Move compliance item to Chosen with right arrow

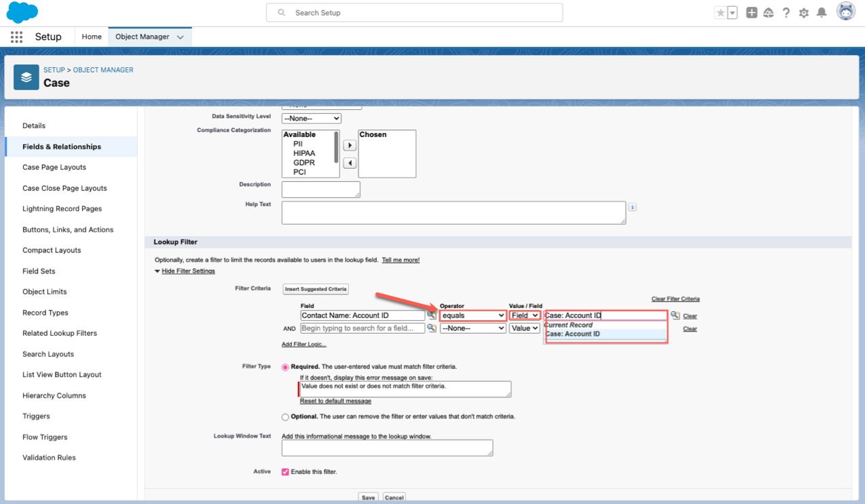coord(350,146)
